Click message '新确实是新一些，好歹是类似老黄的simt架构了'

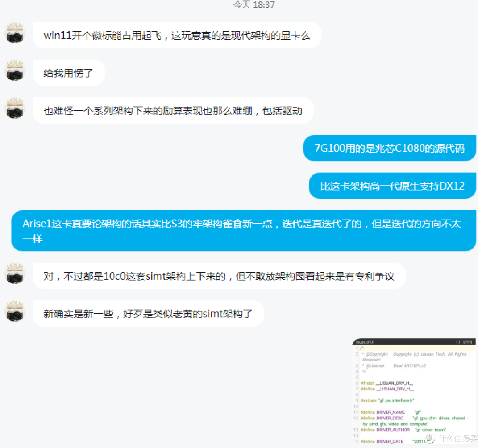(148, 314)
